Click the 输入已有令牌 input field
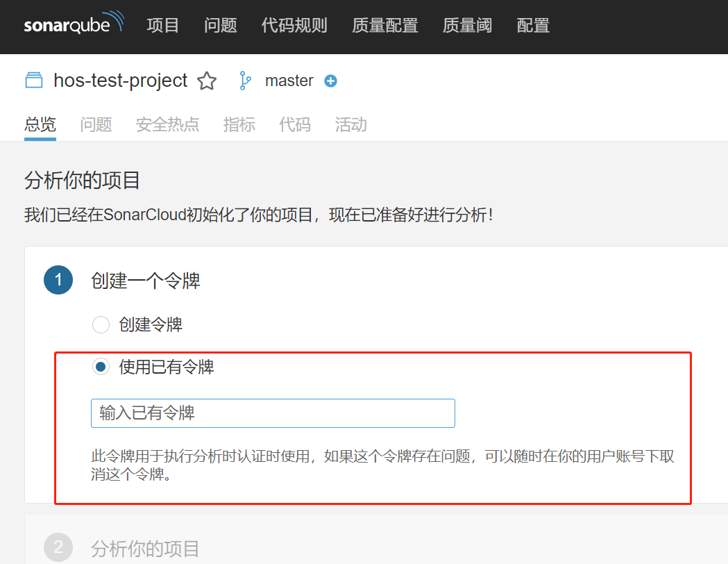Image resolution: width=728 pixels, height=564 pixels. pos(273,413)
